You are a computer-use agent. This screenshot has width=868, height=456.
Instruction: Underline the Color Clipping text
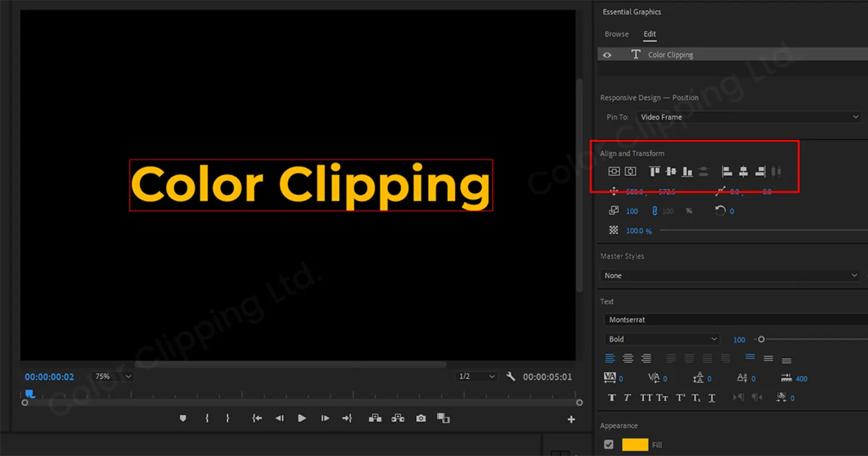pos(712,398)
